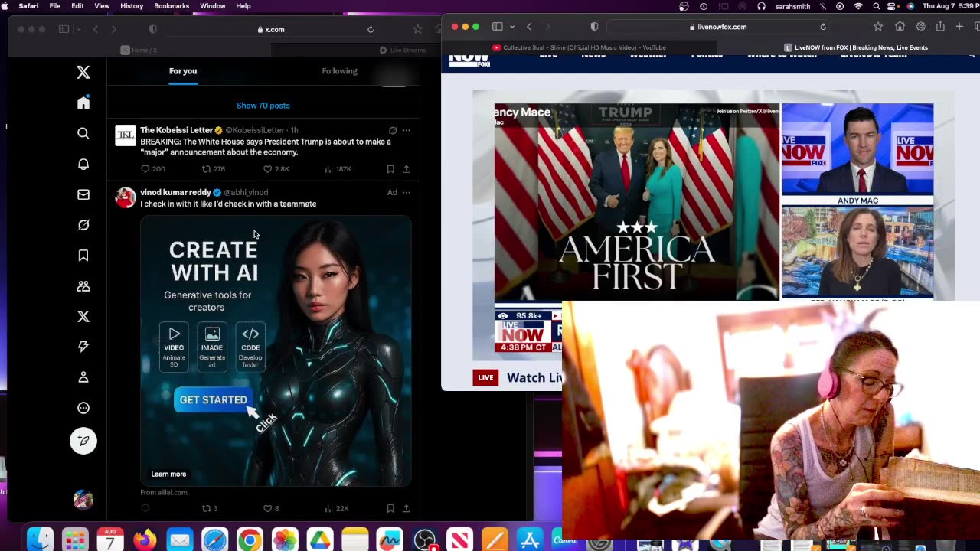The height and width of the screenshot is (551, 980).
Task: Open Wi-Fi status in menu bar
Action: pyautogui.click(x=858, y=6)
